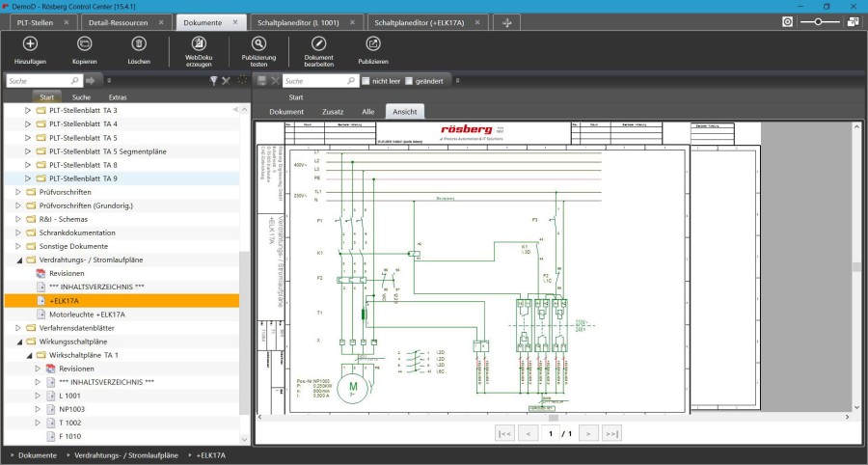The height and width of the screenshot is (465, 868).
Task: Close the Detail-Ressourcen tab
Action: coord(161,23)
